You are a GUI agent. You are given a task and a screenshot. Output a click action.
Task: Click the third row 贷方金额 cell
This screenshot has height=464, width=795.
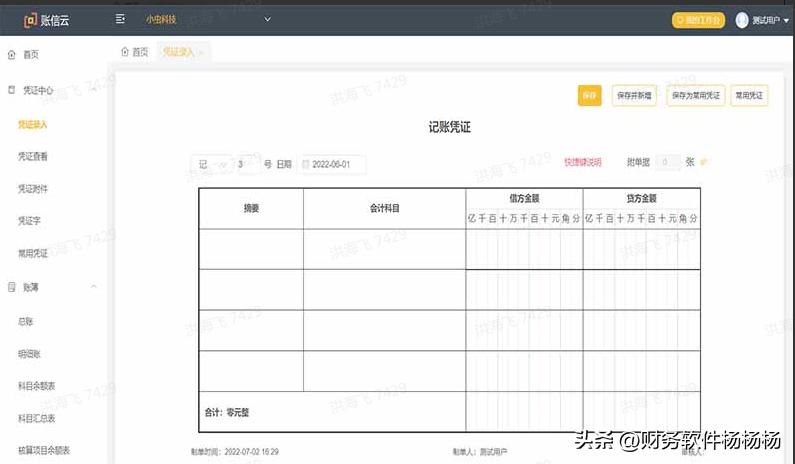[642, 330]
